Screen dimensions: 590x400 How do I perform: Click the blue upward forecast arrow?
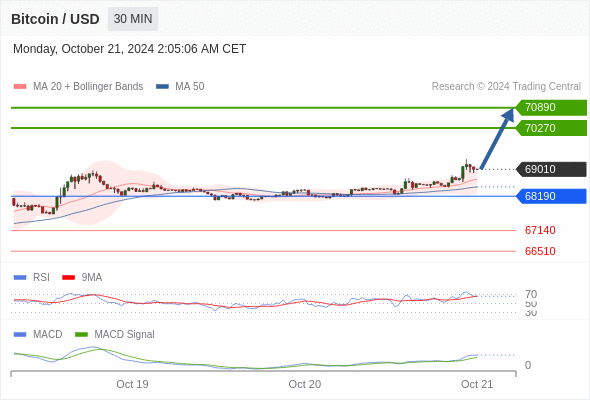pyautogui.click(x=497, y=138)
